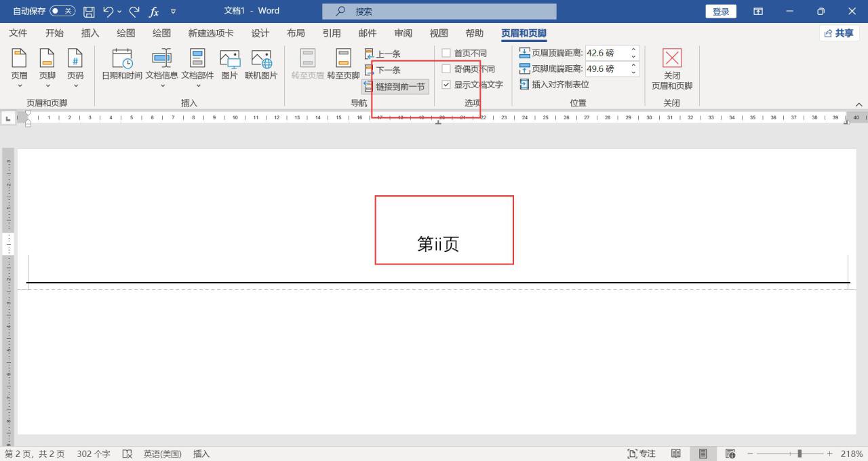Undo the last action
868x461 pixels.
coord(108,12)
